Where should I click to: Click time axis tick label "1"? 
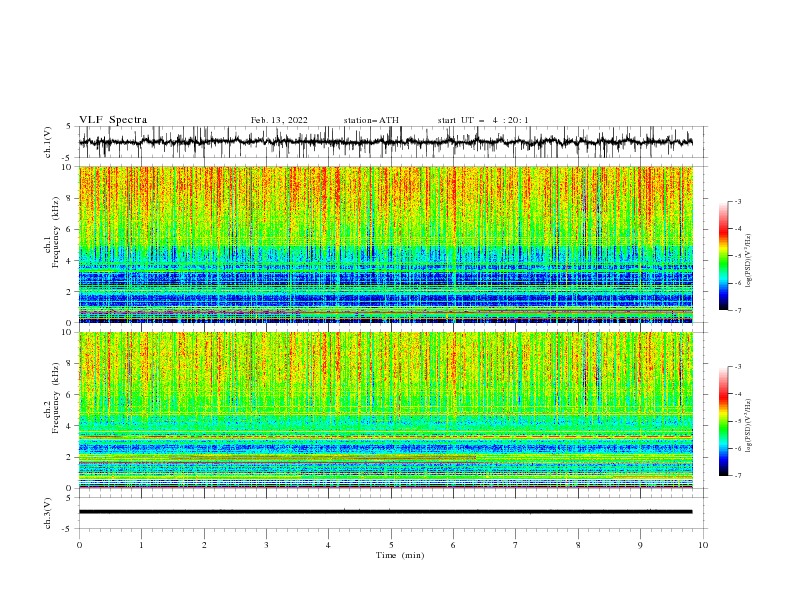coord(141,545)
